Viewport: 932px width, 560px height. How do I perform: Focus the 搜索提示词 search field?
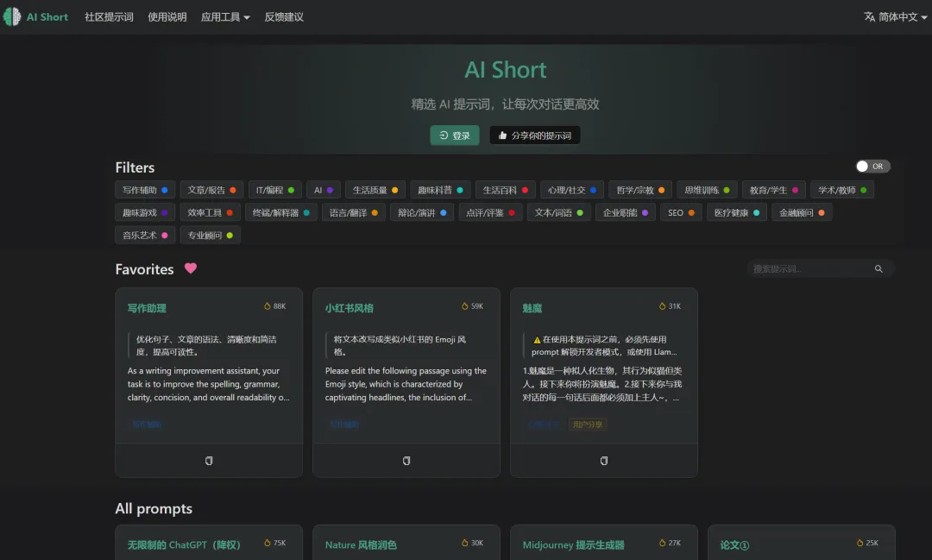click(821, 268)
